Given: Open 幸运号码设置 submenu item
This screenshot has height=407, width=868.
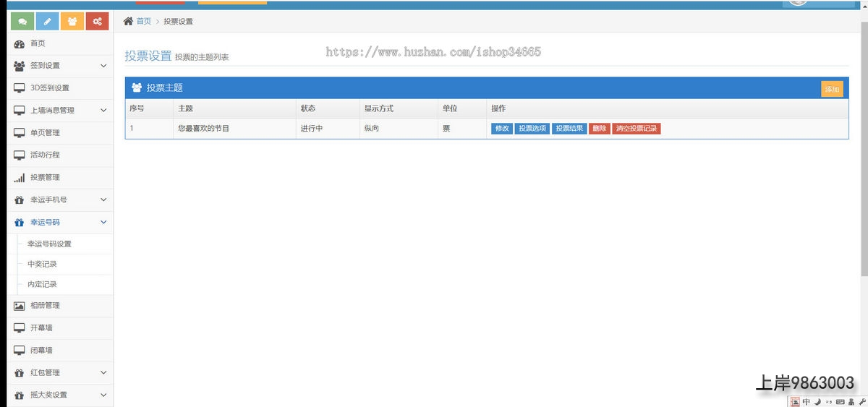Looking at the screenshot, I should point(49,244).
